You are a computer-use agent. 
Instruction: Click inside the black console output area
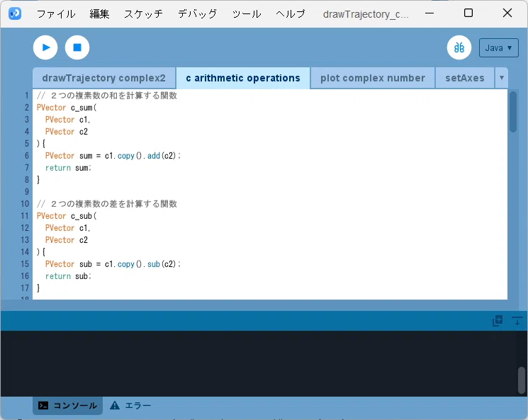259,363
